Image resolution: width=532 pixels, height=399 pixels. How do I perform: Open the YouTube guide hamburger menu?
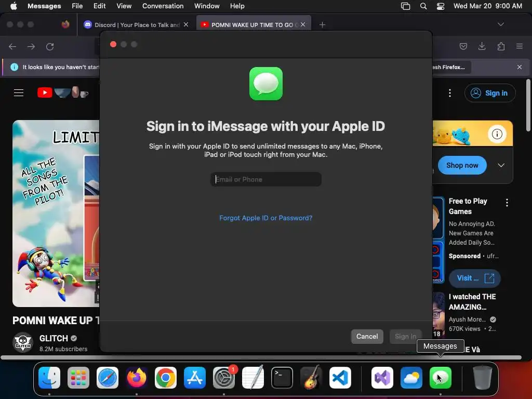click(19, 92)
